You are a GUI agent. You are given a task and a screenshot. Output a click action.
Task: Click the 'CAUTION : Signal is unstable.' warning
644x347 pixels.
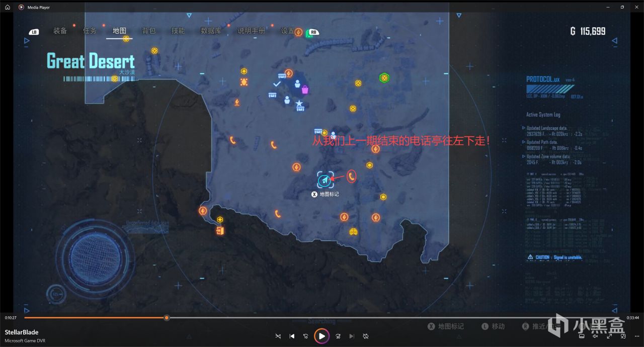click(x=554, y=257)
